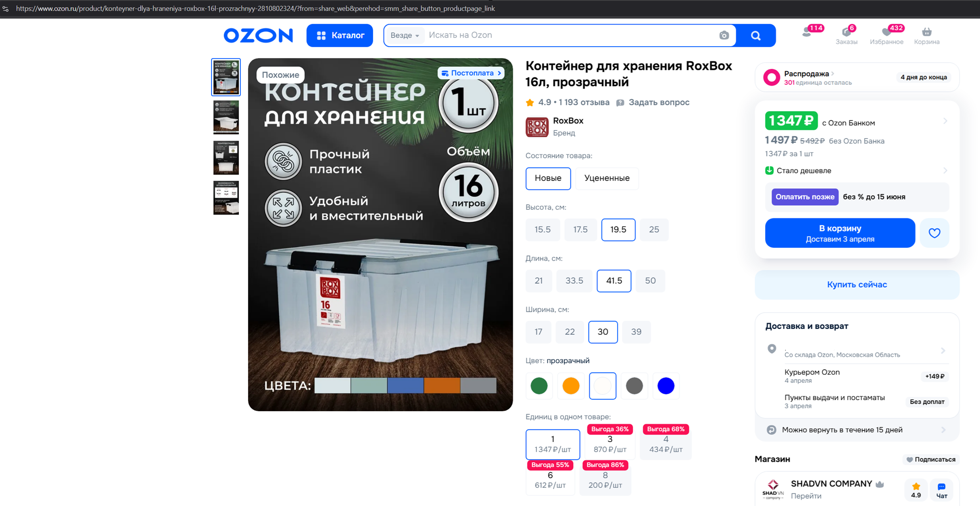The width and height of the screenshot is (980, 506).
Task: Click Купить сейчас button
Action: coord(857,285)
